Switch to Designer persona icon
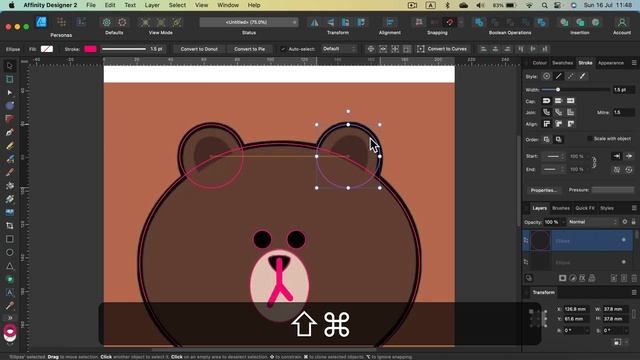The image size is (640, 360). tap(41, 22)
